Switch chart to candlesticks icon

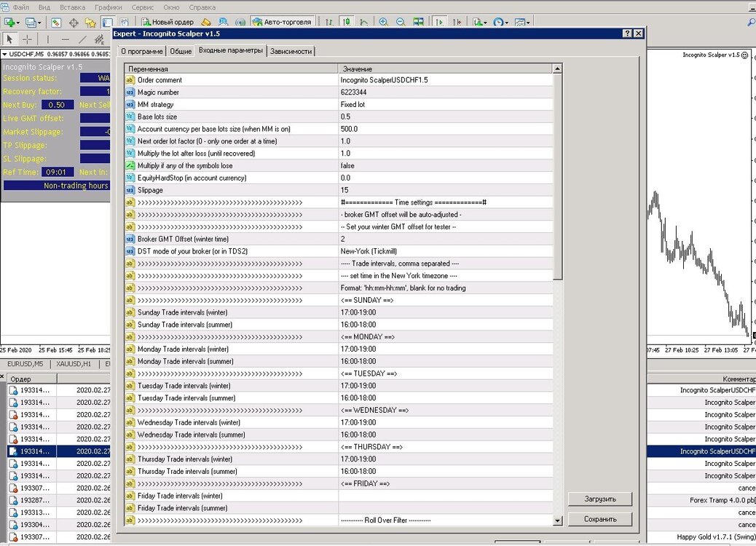pos(346,22)
